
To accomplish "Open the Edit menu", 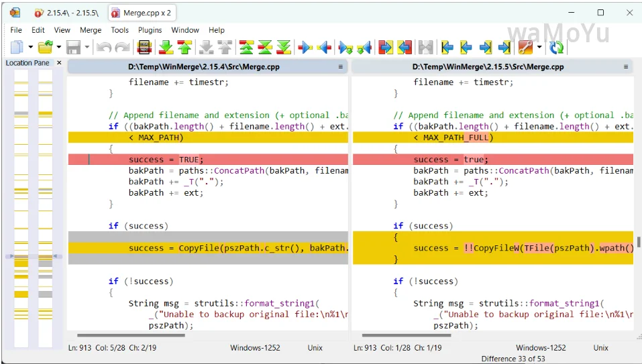I will [x=38, y=30].
